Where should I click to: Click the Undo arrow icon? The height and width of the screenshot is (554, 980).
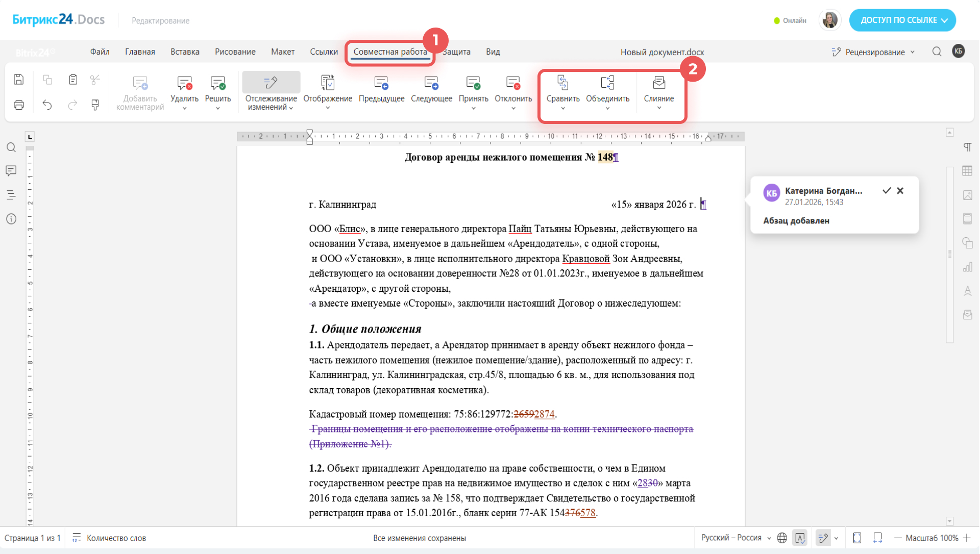[47, 105]
